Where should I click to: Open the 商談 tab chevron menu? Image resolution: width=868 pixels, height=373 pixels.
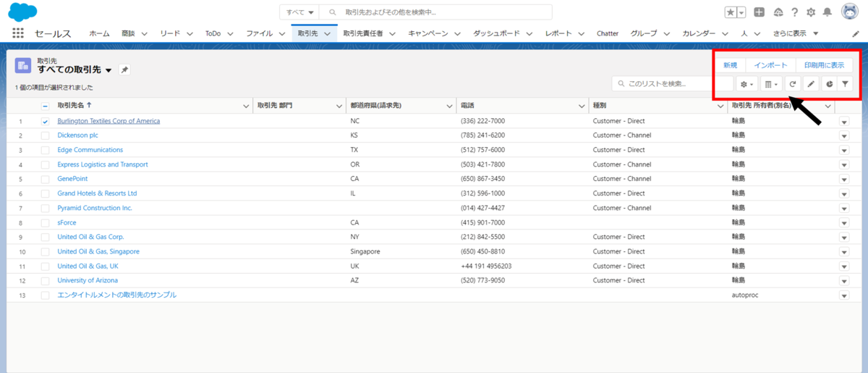[x=145, y=33]
